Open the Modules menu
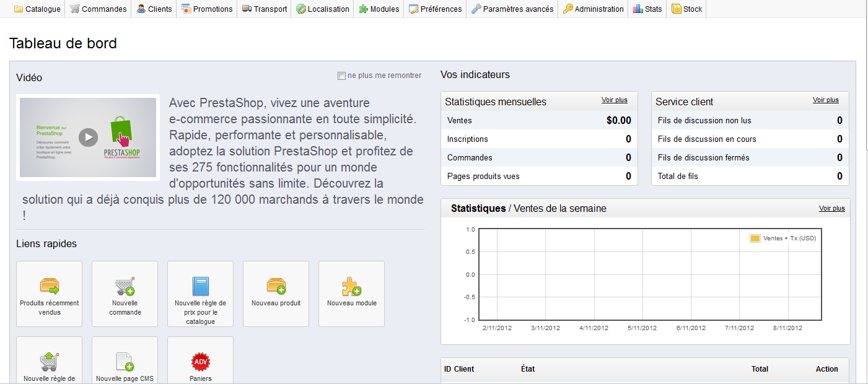This screenshot has width=868, height=384. click(x=379, y=9)
